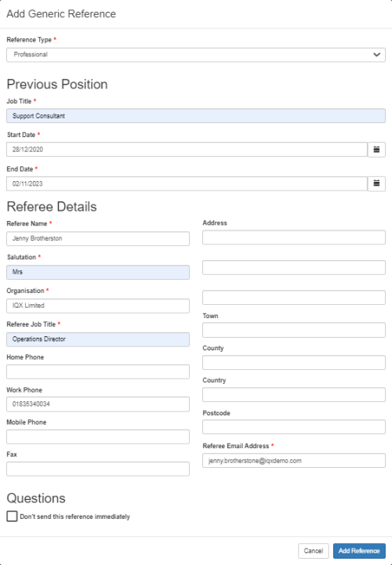This screenshot has height=565, width=392.
Task: Click into the Referee Name field
Action: pyautogui.click(x=98, y=238)
